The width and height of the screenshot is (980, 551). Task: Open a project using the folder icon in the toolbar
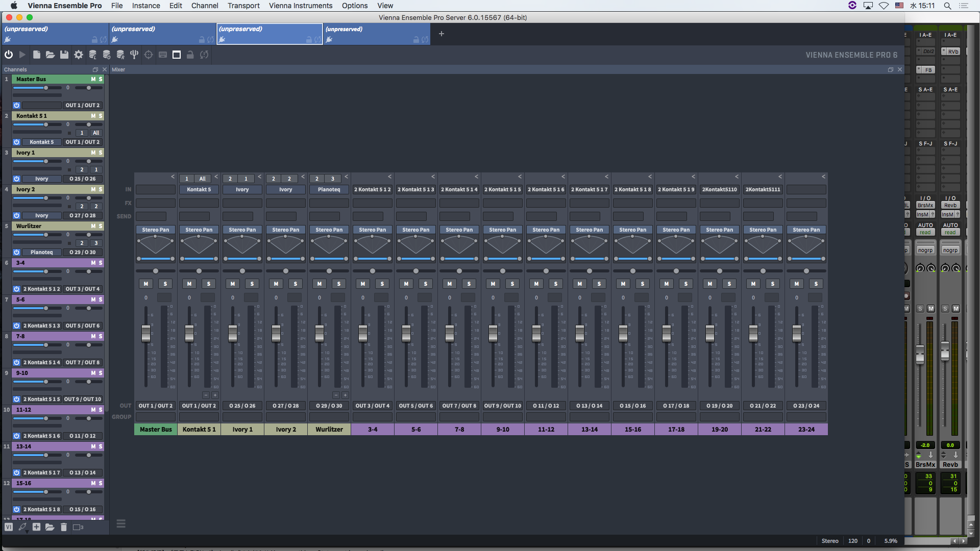[50, 55]
